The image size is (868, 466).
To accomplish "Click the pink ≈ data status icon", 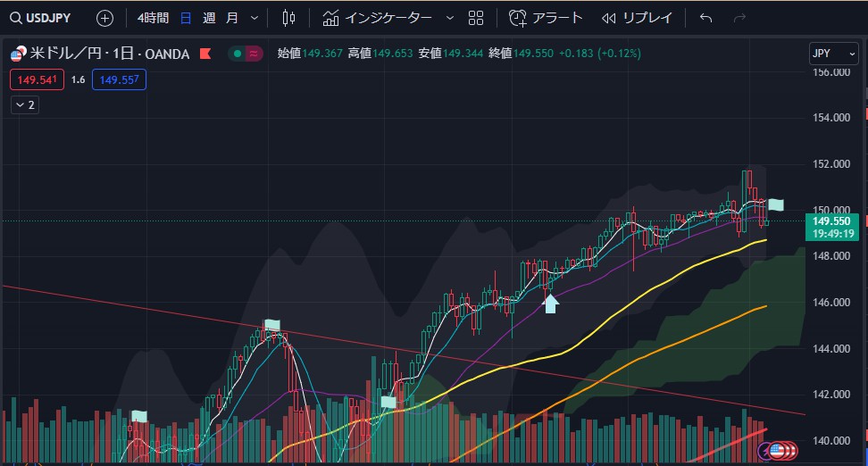I will pos(254,54).
